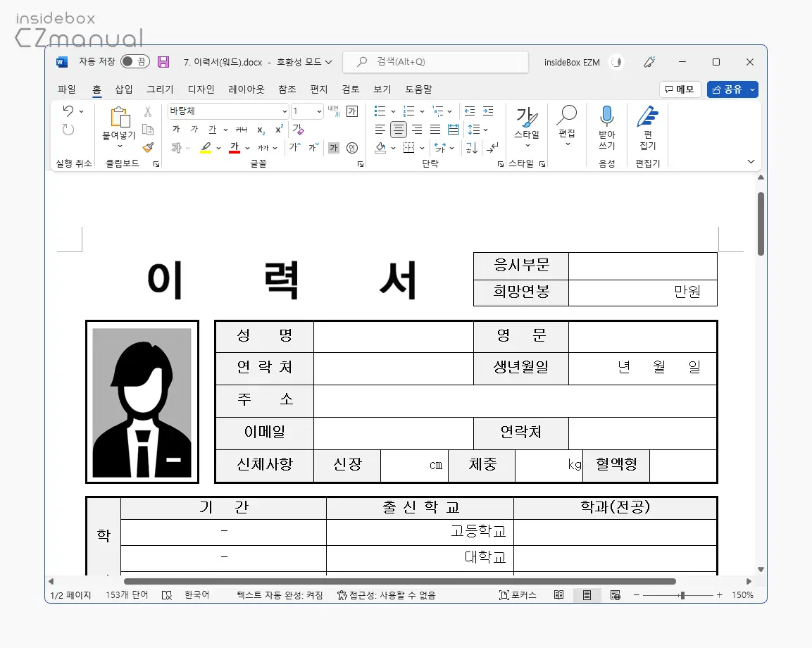812x648 pixels.
Task: Collapse the ribbon with the chevron
Action: point(751,161)
